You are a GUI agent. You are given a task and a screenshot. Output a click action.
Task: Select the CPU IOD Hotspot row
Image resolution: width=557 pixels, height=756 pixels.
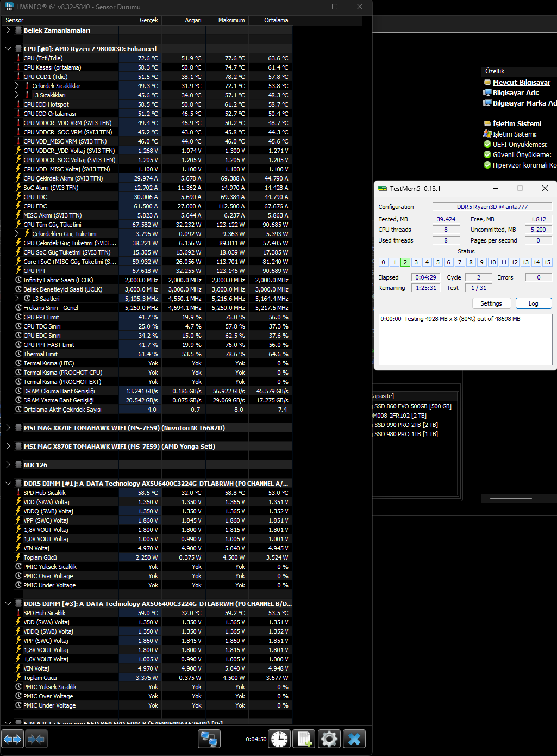pos(146,104)
